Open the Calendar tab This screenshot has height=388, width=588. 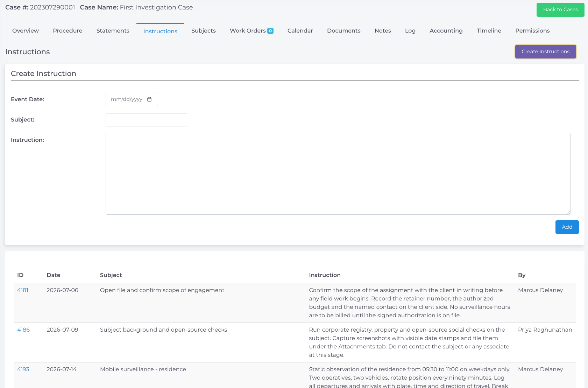tap(300, 31)
